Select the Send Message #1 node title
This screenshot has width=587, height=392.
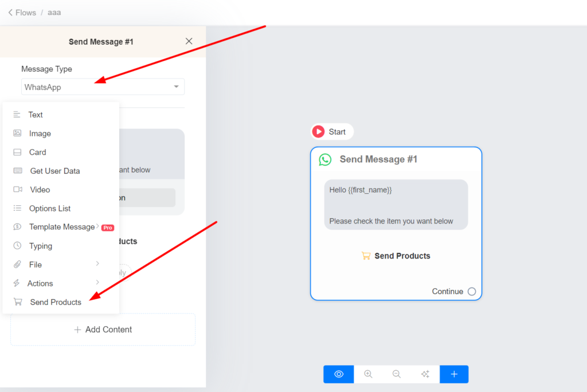pyautogui.click(x=378, y=159)
